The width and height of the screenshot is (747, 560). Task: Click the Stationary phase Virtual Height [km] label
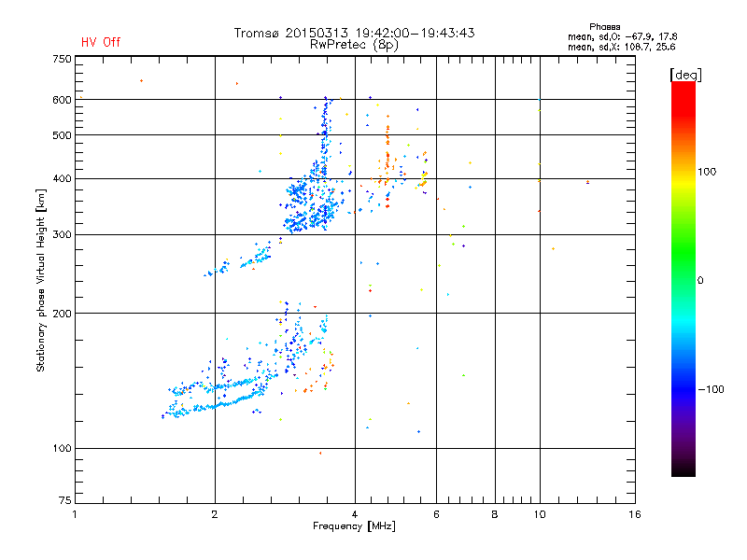tap(41, 281)
